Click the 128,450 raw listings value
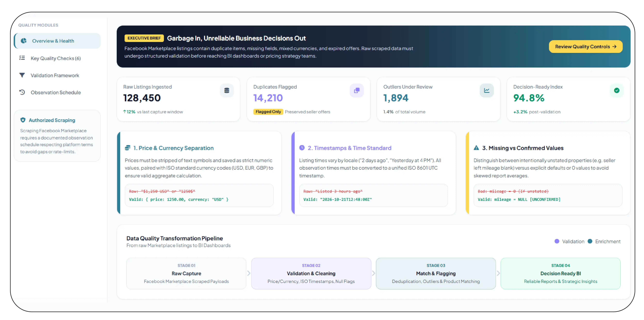Screen dimensions: 644x320 [142, 98]
